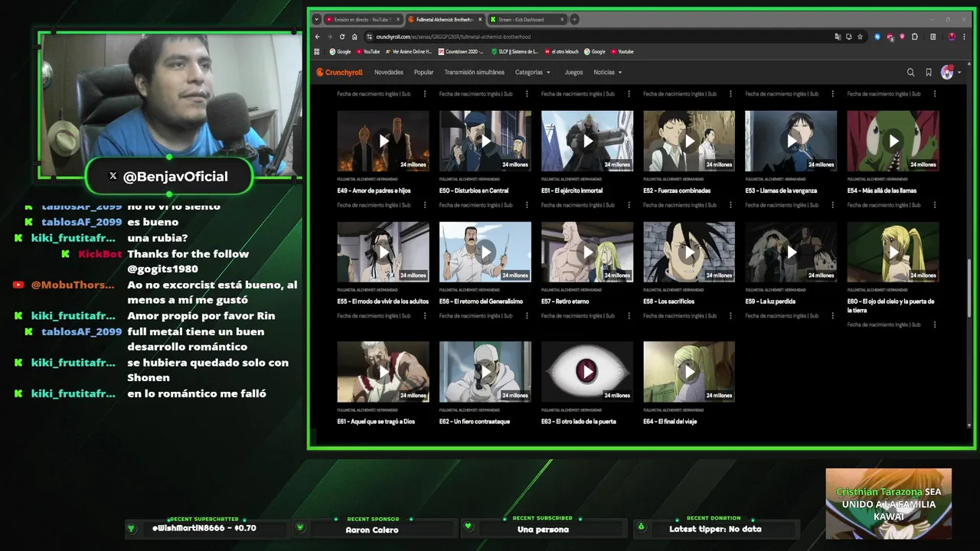Go back with browser back arrow
This screenshot has width=980, height=551.
[x=318, y=36]
